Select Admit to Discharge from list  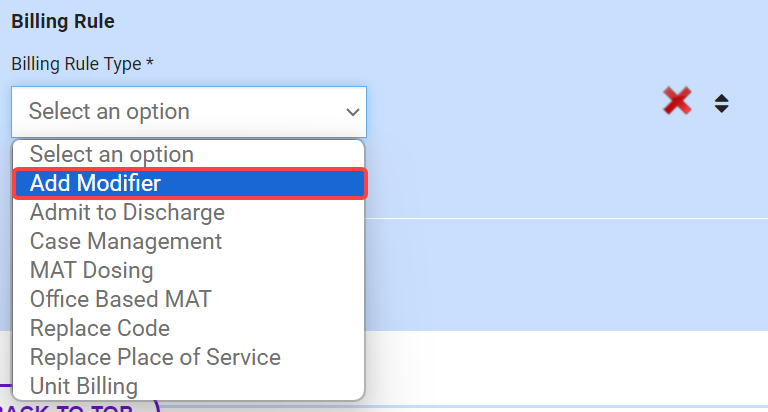(x=127, y=213)
